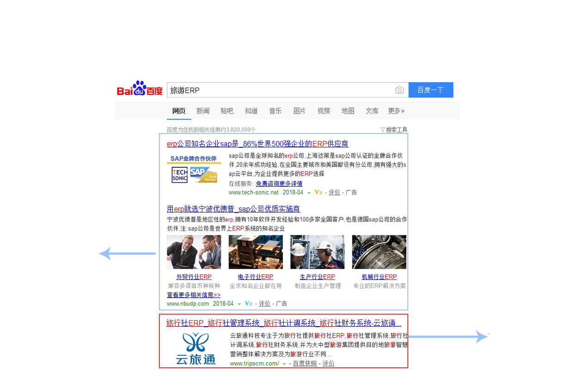Click the 在线服务: label
Image resolution: width=588 pixels, height=371 pixels.
241,183
